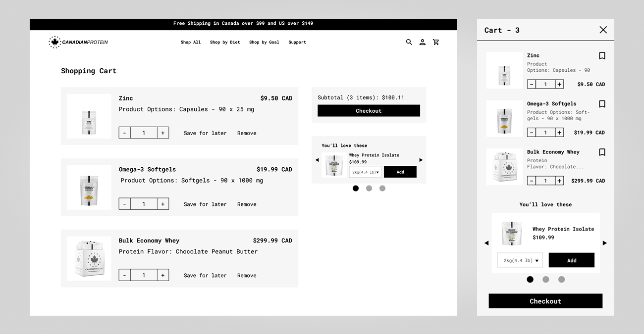Select third carousel dot on Shopping Cart page
The height and width of the screenshot is (334, 644).
click(x=382, y=188)
